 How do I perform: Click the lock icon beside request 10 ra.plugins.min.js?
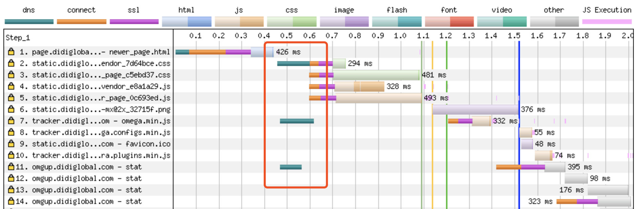point(11,155)
